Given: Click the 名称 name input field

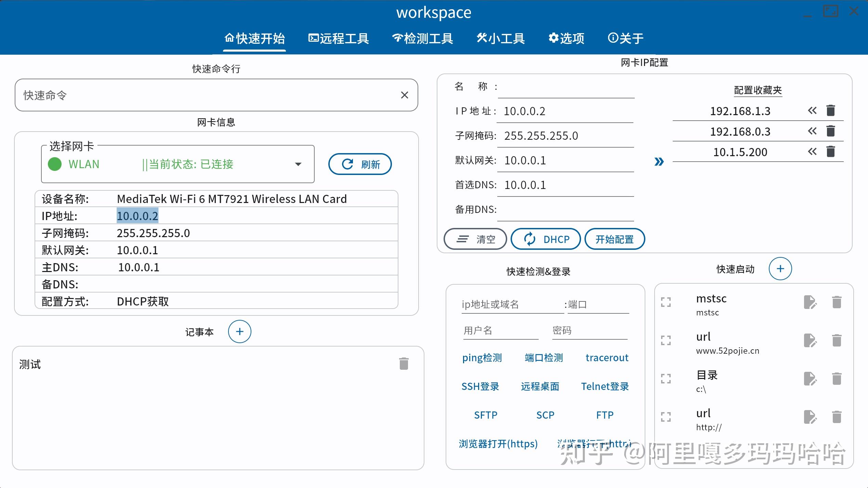Looking at the screenshot, I should (566, 87).
